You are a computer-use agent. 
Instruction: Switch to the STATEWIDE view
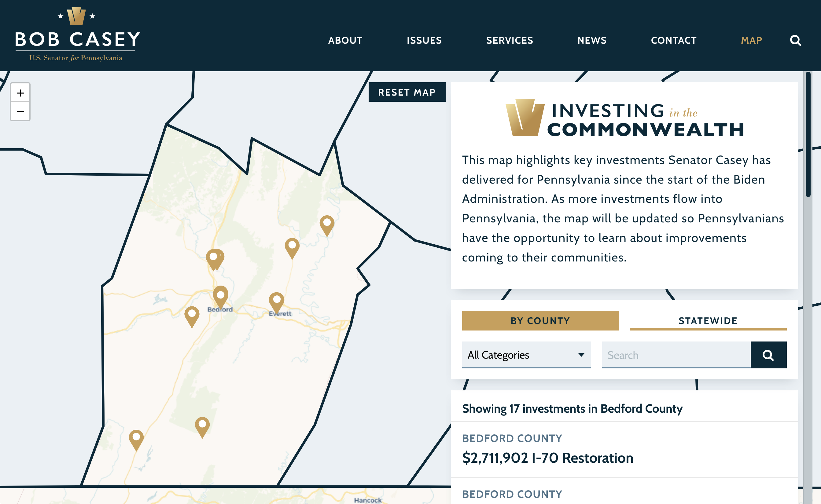(708, 321)
